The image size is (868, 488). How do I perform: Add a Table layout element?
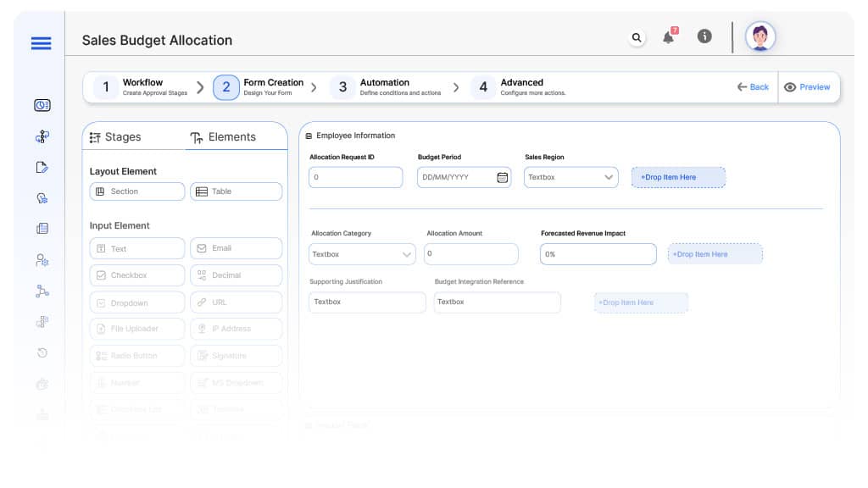coord(236,191)
